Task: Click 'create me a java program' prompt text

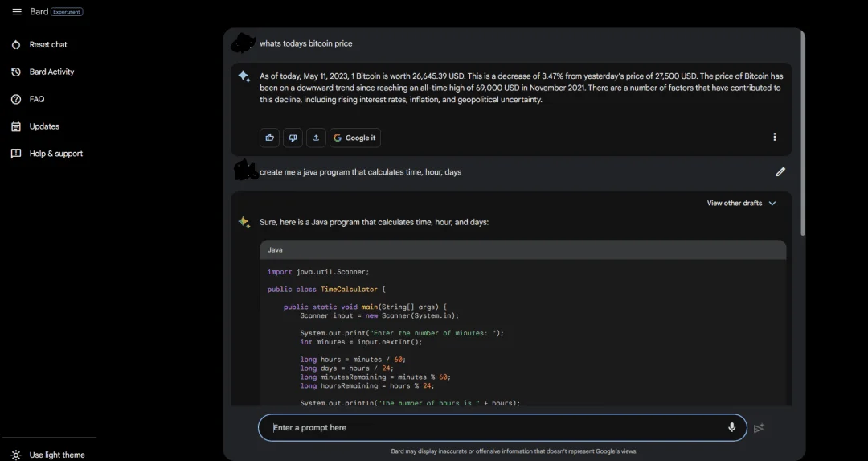Action: 360,172
